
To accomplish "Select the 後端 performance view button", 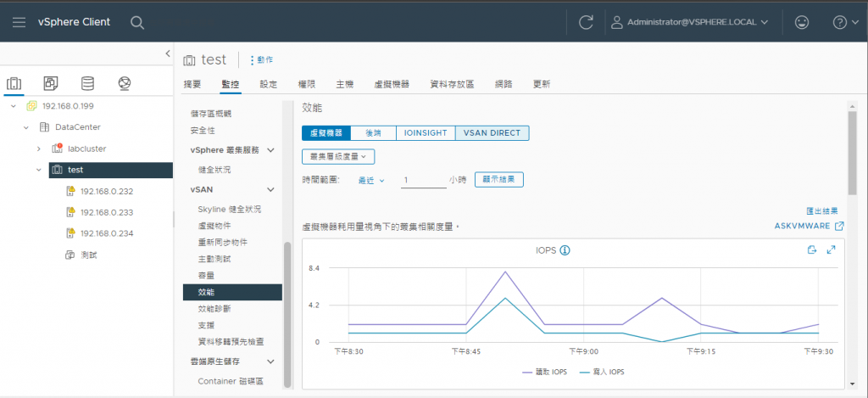I will 373,133.
